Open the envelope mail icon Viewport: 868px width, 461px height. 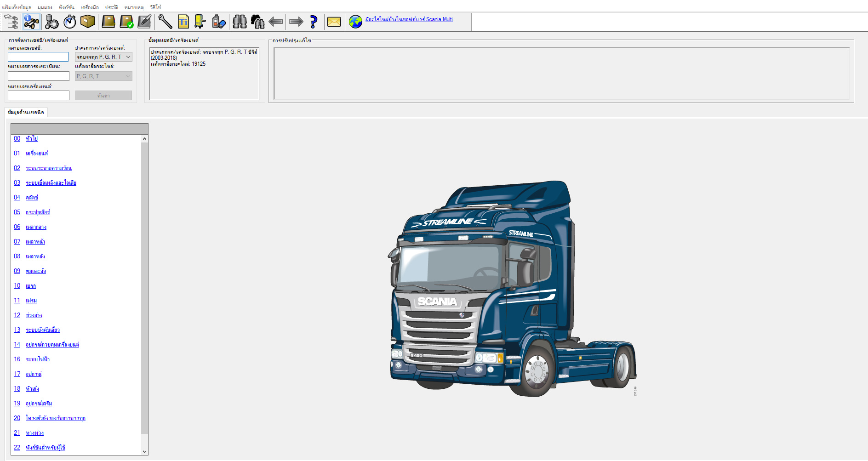point(334,22)
